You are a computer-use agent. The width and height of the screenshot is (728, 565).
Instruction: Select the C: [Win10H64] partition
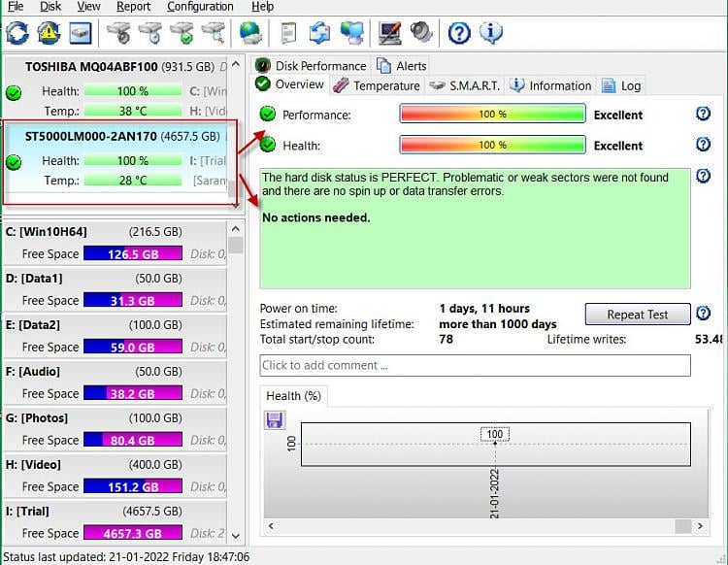(x=116, y=243)
